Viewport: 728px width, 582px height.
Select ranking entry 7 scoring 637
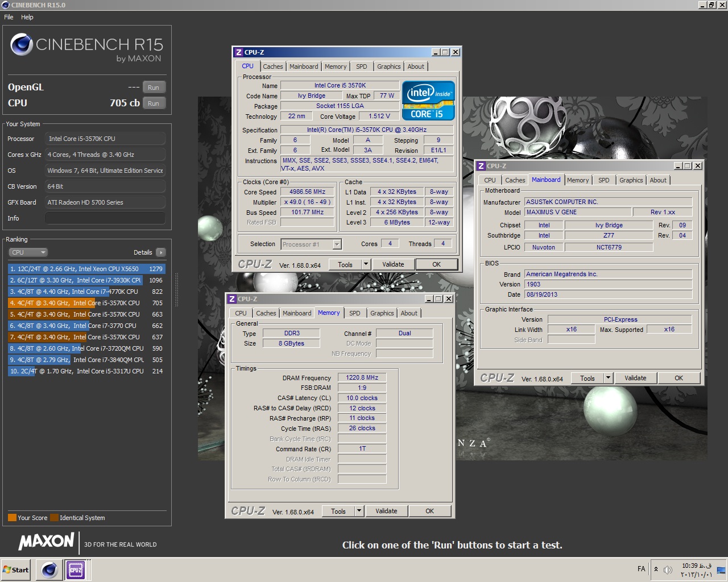point(86,337)
